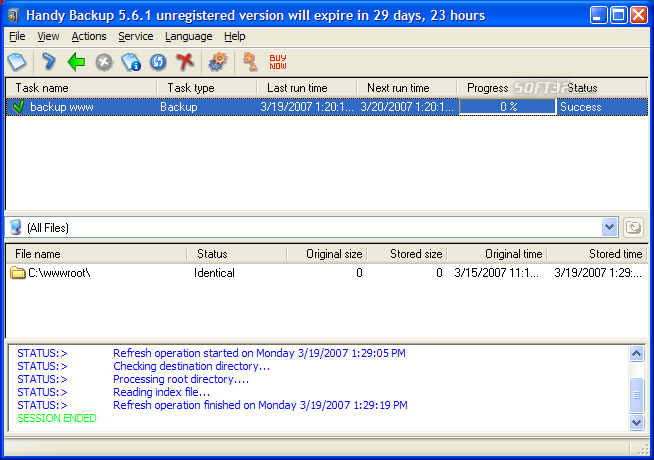Sort by Original time column

pyautogui.click(x=497, y=254)
